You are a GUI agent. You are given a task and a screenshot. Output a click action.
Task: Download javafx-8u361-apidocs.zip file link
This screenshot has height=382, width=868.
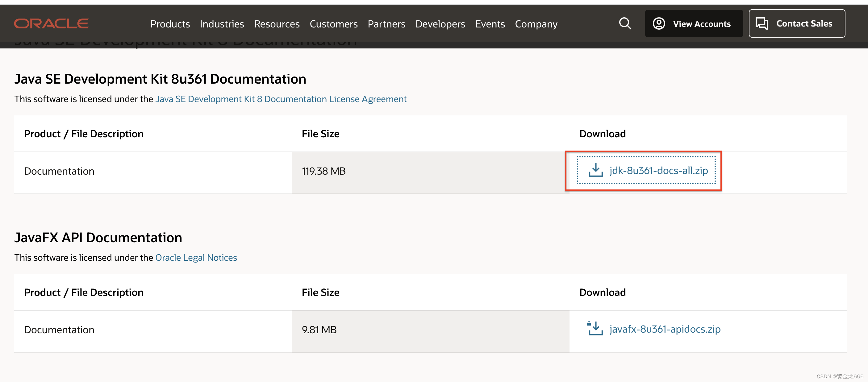tap(665, 329)
